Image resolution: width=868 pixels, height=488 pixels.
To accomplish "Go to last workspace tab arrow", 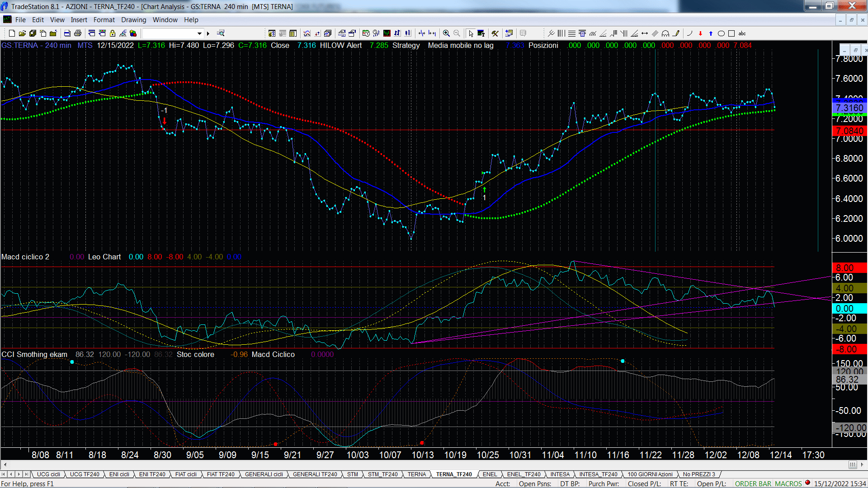I will [x=27, y=474].
